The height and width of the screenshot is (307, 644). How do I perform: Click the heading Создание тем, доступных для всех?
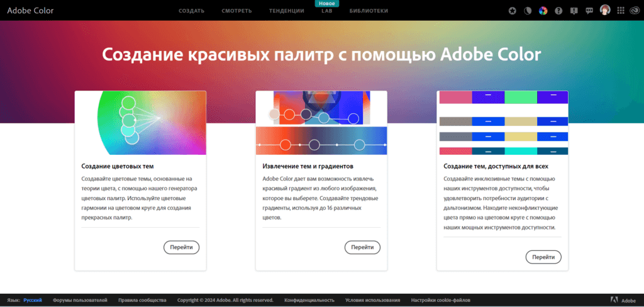[x=496, y=167]
